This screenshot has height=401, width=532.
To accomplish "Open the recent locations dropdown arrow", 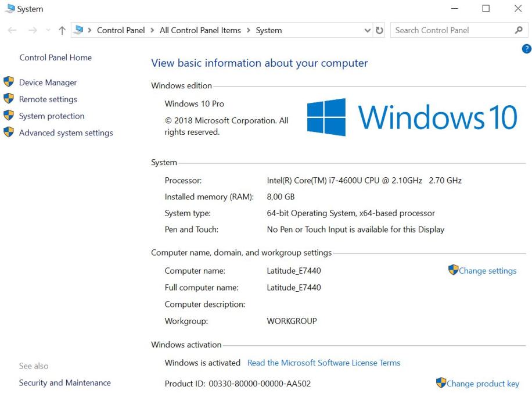I will [48, 31].
